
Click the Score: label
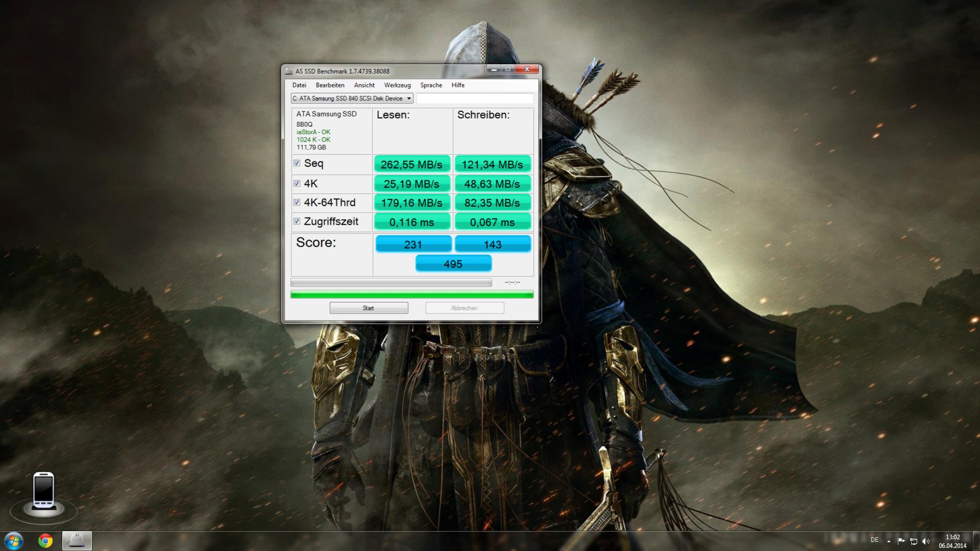316,243
